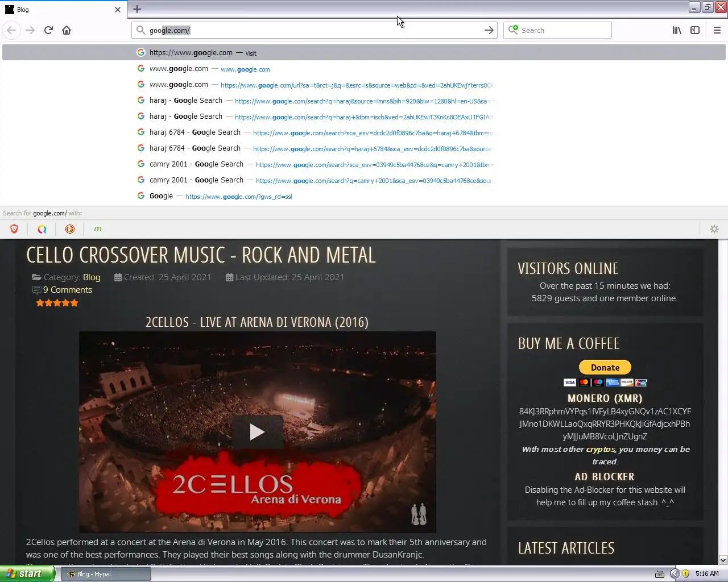The image size is (728, 582).
Task: Close the Blog tab
Action: coord(118,10)
